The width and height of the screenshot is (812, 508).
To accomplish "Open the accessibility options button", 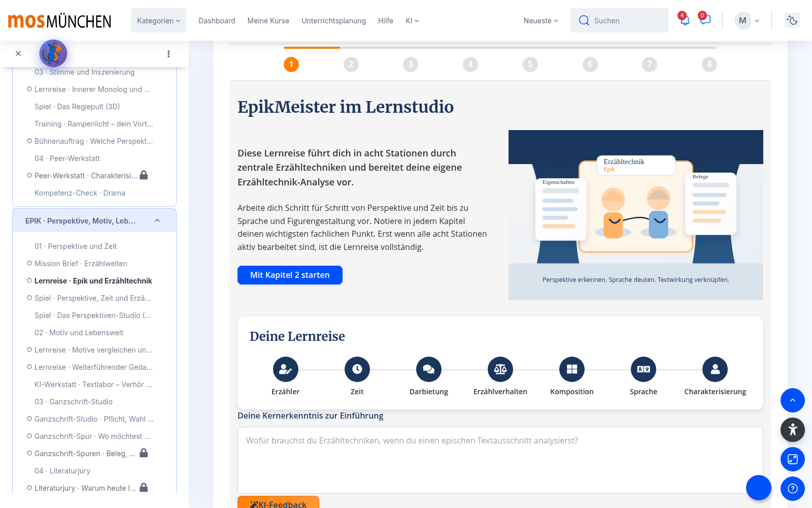I will (x=792, y=430).
